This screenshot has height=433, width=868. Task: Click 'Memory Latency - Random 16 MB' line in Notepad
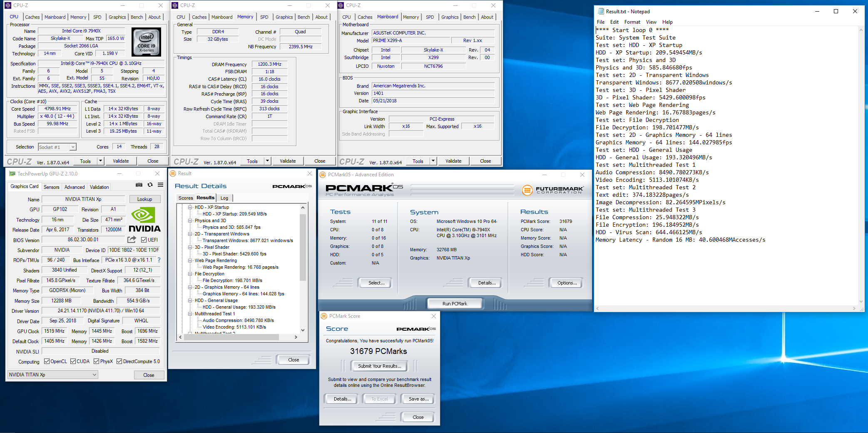pos(680,240)
